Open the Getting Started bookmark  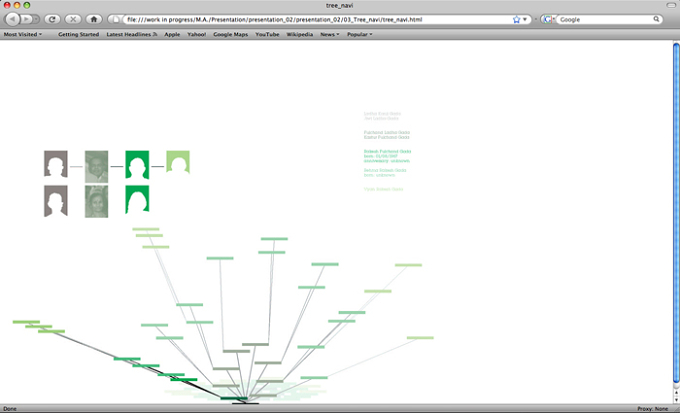pos(78,34)
